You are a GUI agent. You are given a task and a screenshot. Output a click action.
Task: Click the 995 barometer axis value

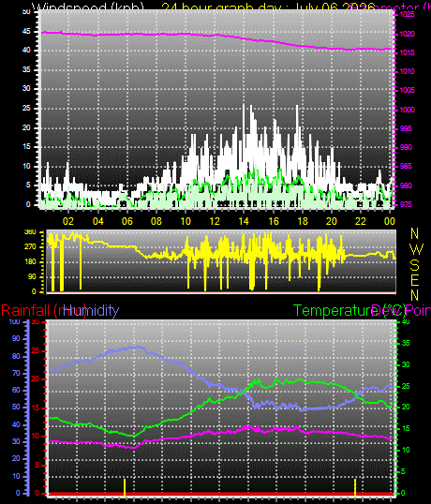coord(406,128)
